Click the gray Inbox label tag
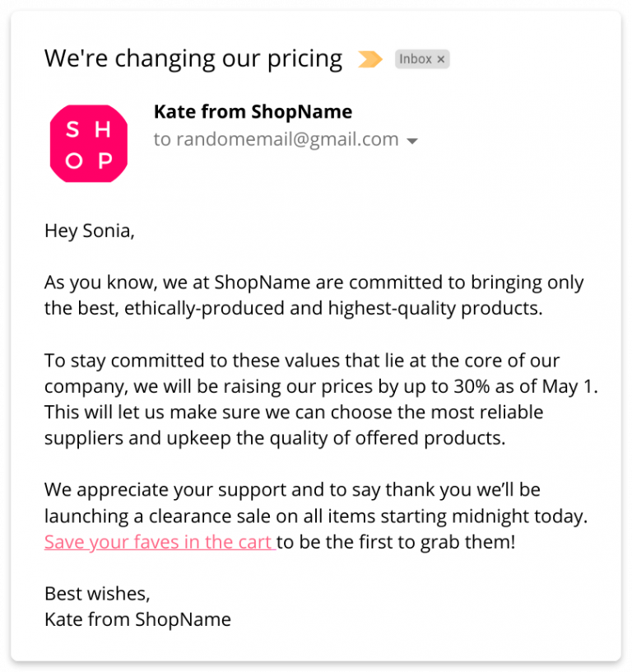 (x=416, y=59)
